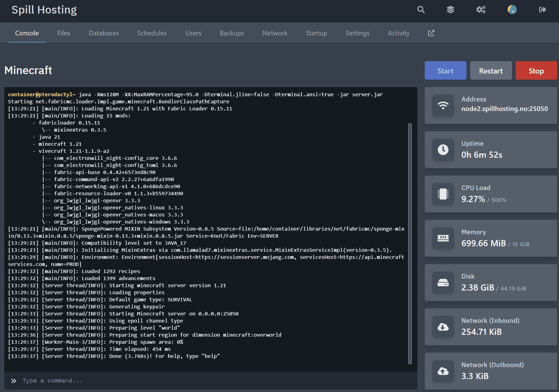Switch to the Files tab
559x392 pixels.
tap(64, 33)
